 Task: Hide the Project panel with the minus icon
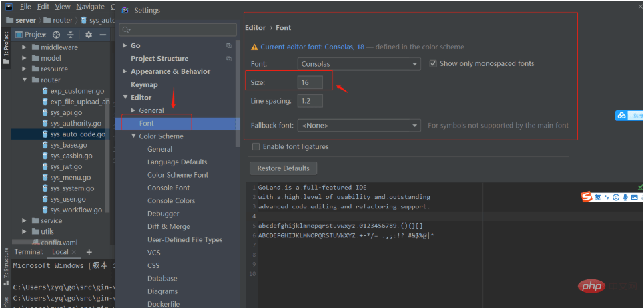point(103,35)
